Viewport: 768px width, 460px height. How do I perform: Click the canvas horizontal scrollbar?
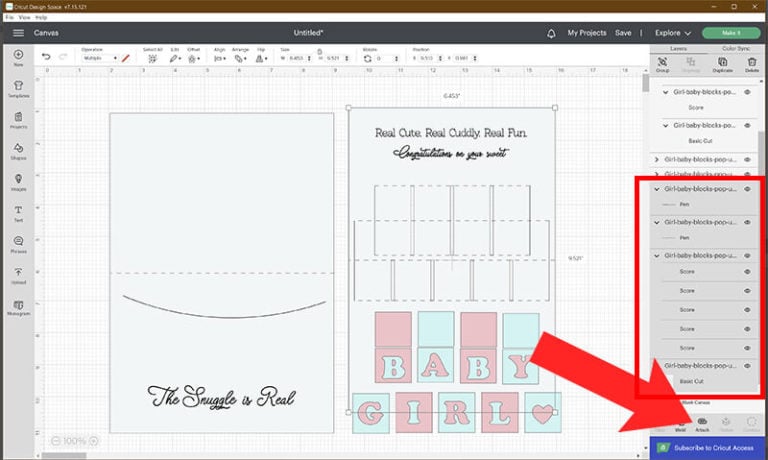pos(64,455)
